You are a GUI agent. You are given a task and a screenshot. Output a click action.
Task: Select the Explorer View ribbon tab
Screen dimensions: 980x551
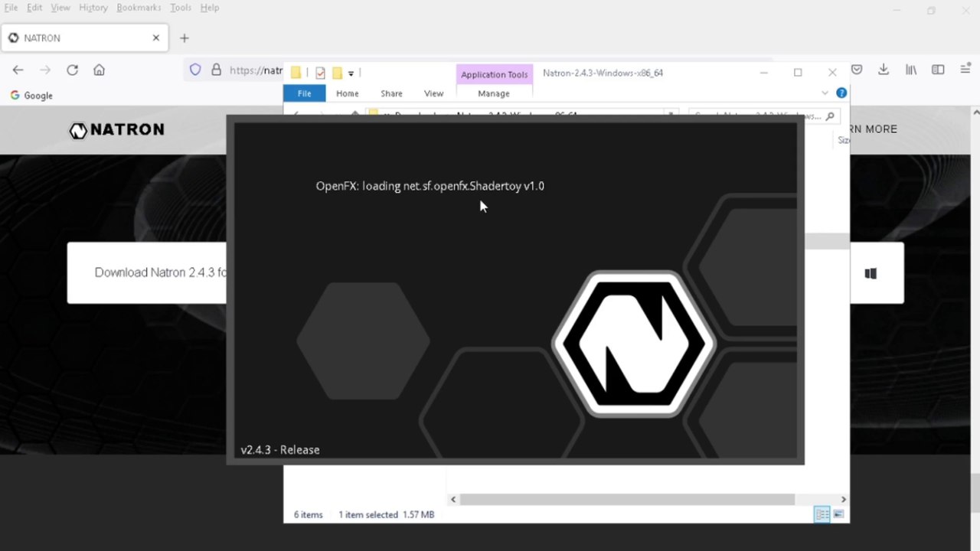[x=433, y=93]
